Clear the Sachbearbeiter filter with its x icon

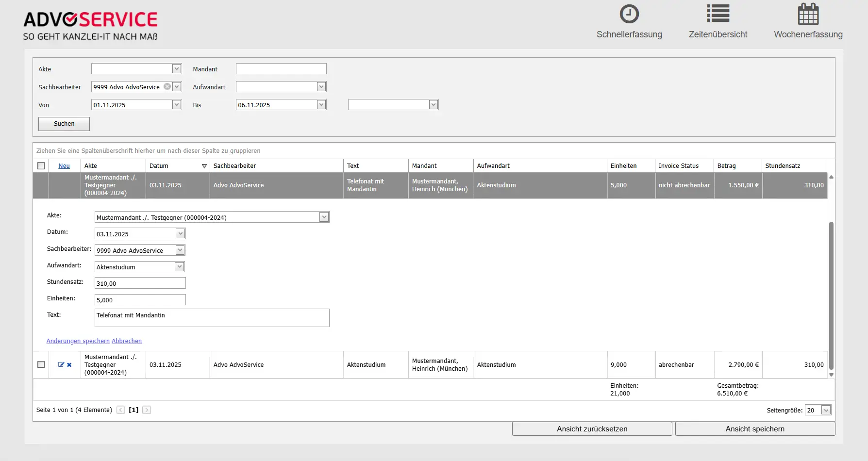[167, 86]
